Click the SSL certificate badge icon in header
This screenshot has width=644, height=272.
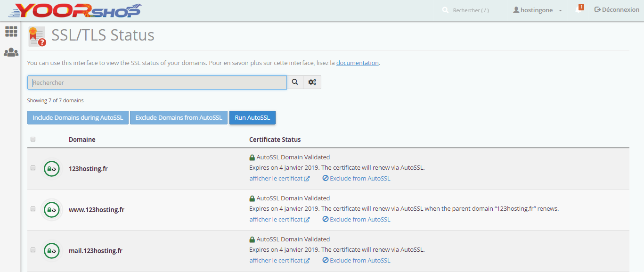pos(37,35)
